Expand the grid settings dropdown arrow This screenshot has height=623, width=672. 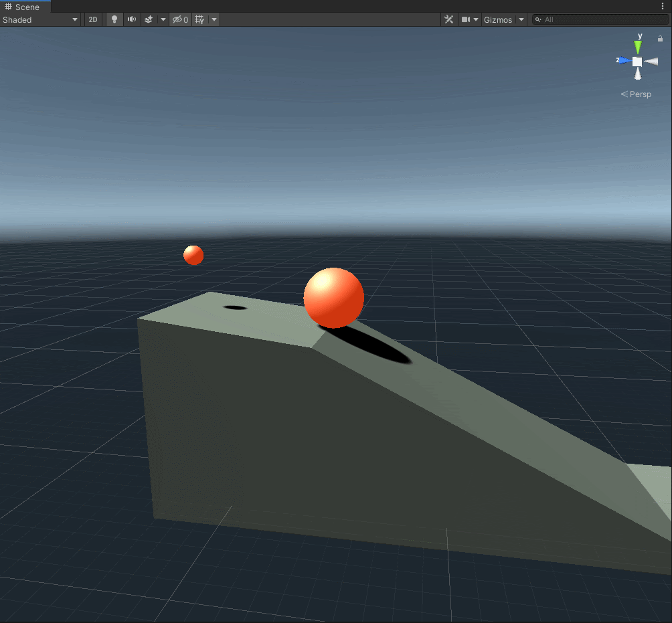(x=214, y=19)
